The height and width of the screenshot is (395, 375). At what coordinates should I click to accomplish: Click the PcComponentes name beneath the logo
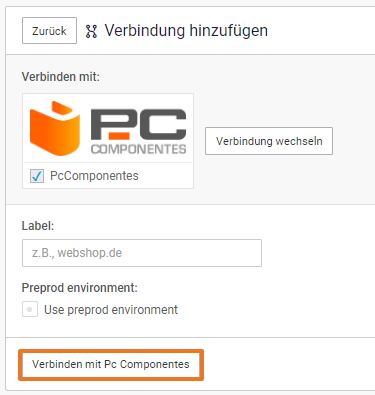(x=94, y=176)
